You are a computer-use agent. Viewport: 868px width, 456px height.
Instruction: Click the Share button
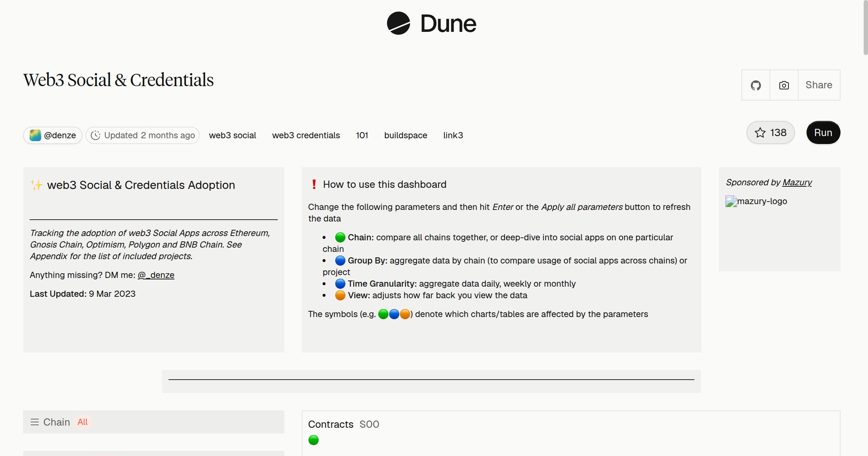819,85
